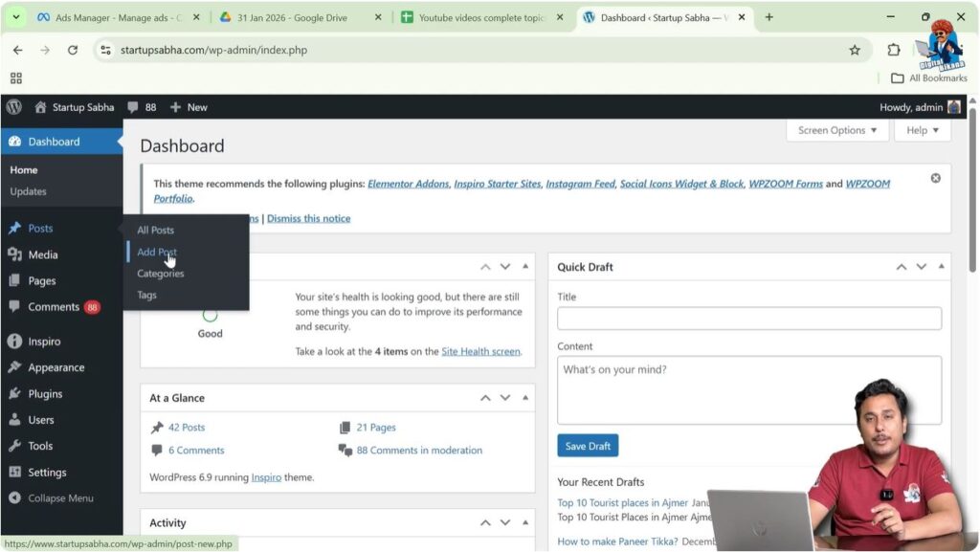Open Appearance using its paintbrush icon
Image resolution: width=980 pixels, height=552 pixels.
pyautogui.click(x=13, y=367)
